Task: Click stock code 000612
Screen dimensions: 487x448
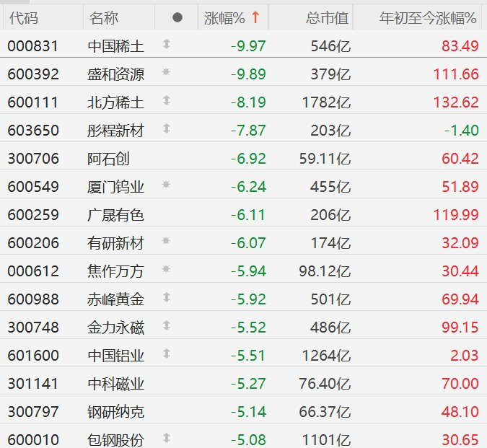Action: click(x=33, y=271)
